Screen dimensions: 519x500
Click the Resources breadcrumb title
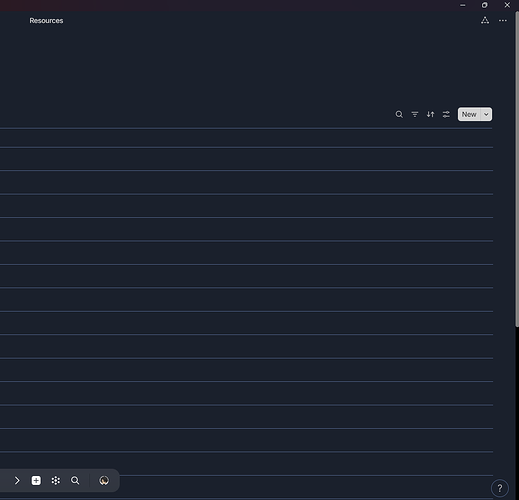click(46, 21)
